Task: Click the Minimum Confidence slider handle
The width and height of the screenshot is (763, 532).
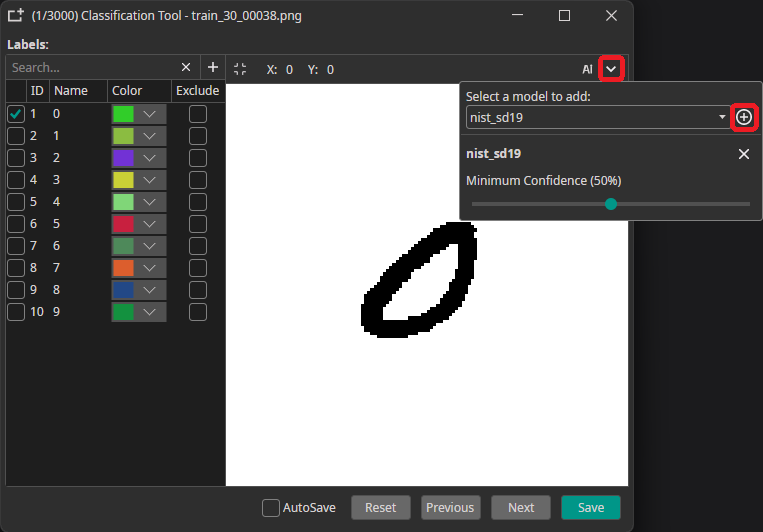Action: tap(611, 204)
